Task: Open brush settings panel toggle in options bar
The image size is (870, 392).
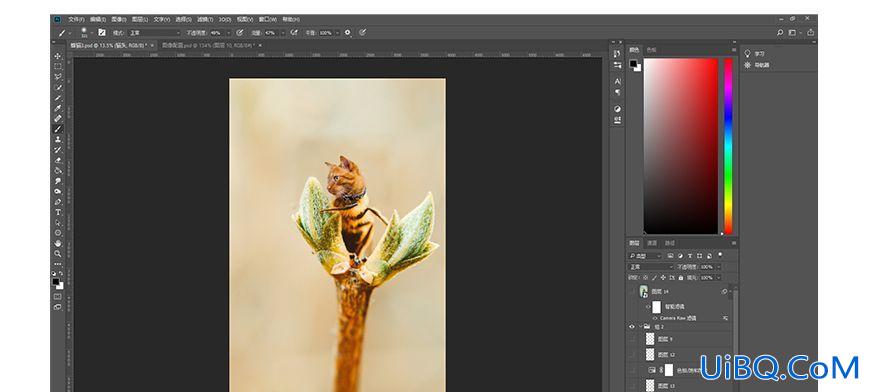Action: coord(102,33)
